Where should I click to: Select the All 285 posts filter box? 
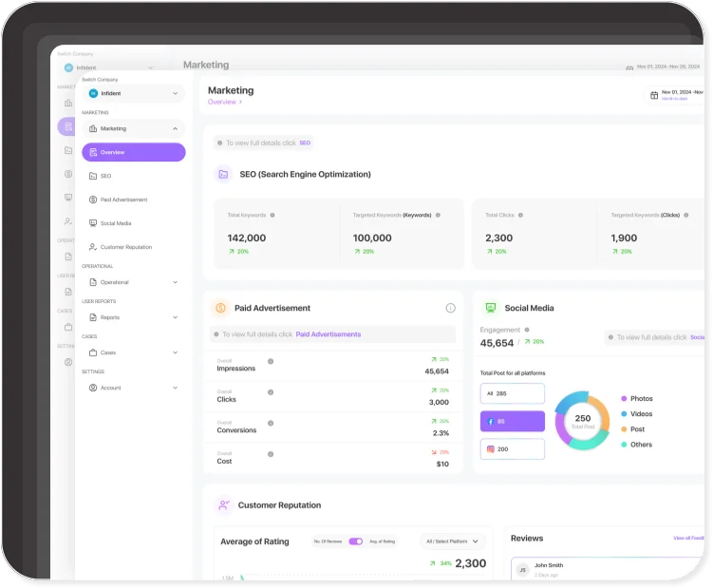(x=513, y=393)
